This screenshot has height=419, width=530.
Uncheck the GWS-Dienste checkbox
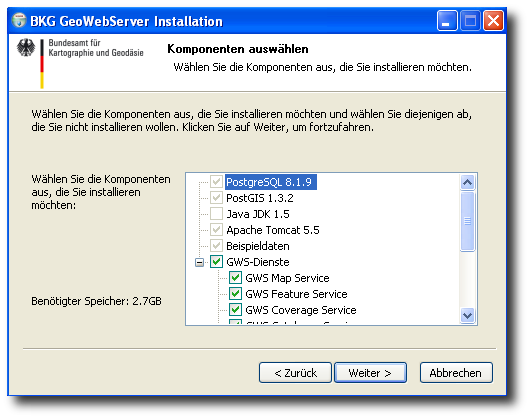pos(216,262)
